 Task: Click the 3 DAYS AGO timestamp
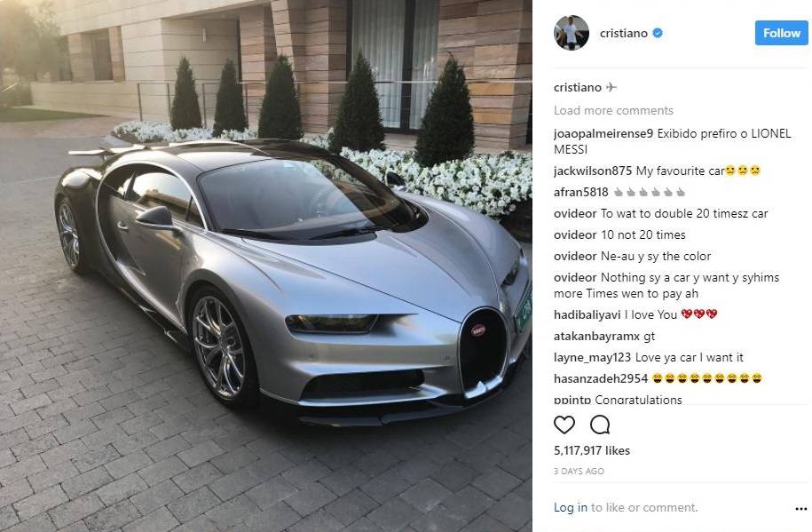click(579, 472)
